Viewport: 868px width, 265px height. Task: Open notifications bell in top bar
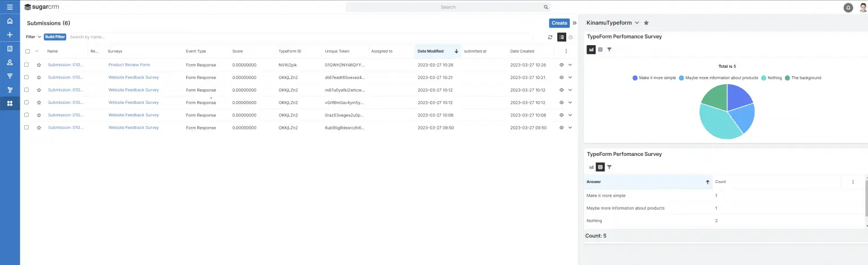coord(848,7)
